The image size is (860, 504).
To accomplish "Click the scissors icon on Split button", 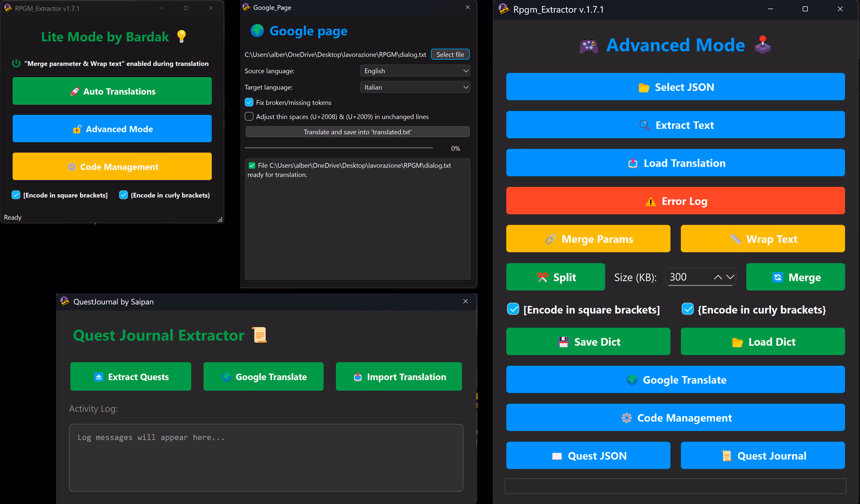I will click(x=542, y=277).
